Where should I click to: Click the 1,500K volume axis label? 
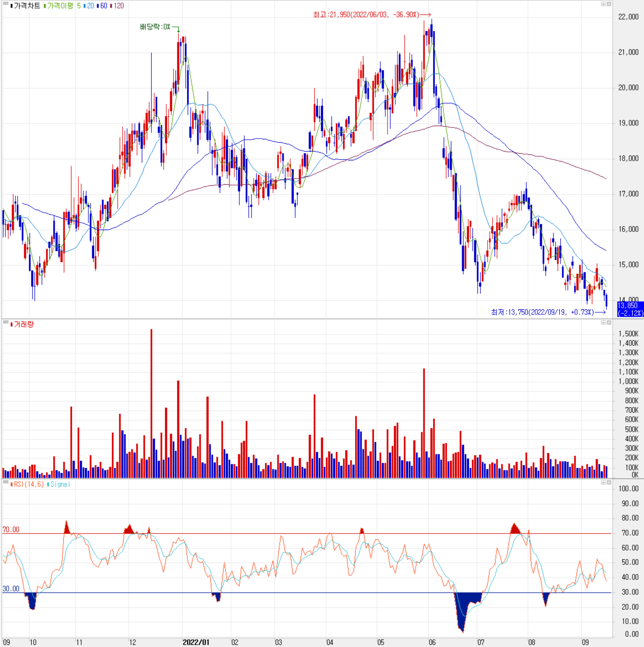[629, 334]
